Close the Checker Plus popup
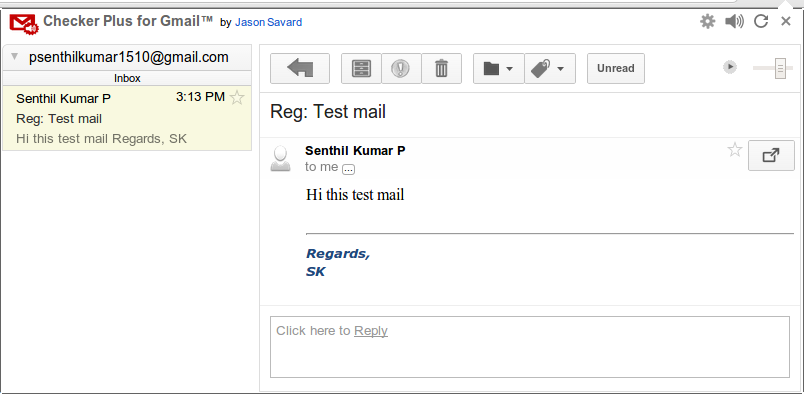Image resolution: width=804 pixels, height=394 pixels. (786, 22)
